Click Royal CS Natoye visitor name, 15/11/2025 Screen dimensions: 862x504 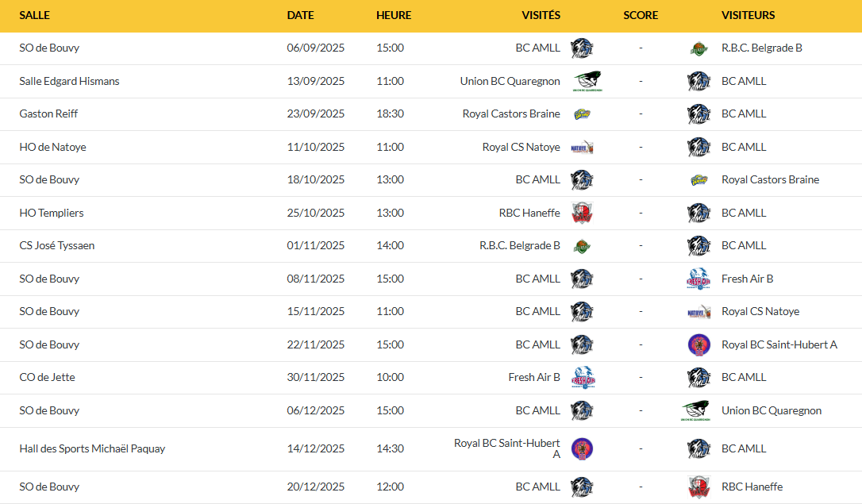(x=760, y=312)
